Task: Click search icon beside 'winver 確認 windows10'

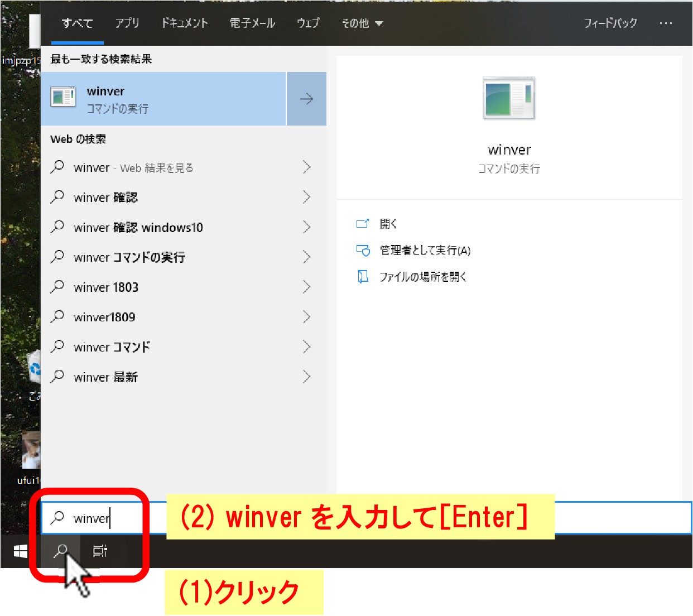Action: (57, 227)
